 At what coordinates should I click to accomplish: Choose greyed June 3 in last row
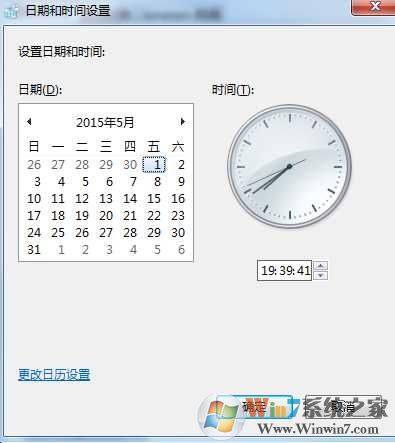(x=108, y=250)
